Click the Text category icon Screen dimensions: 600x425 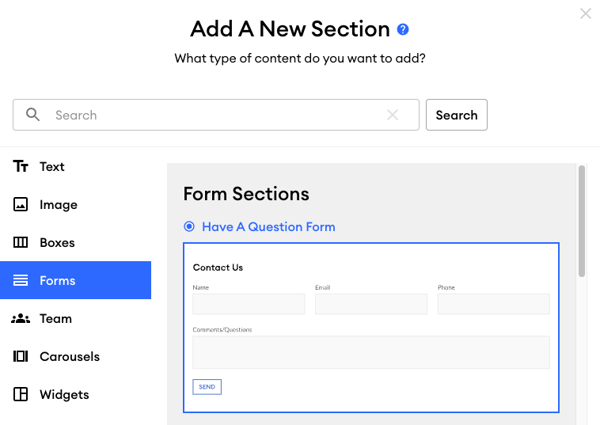click(20, 166)
